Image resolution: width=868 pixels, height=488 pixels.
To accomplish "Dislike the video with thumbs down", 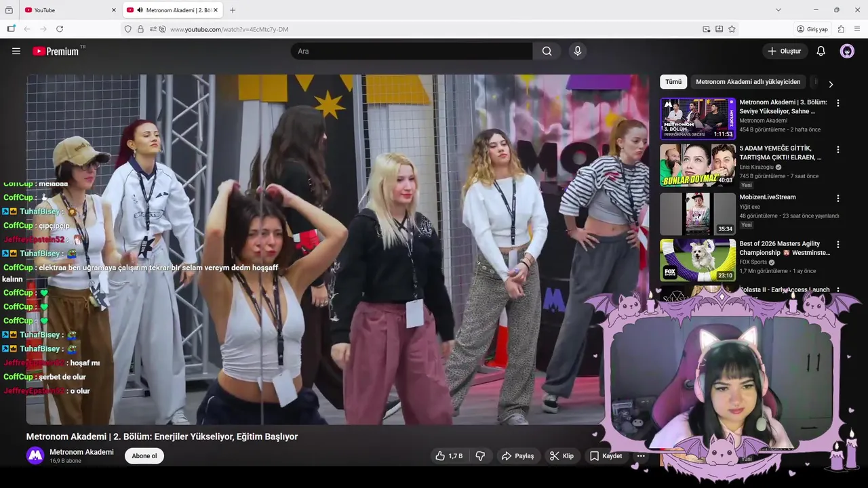I will [x=480, y=456].
